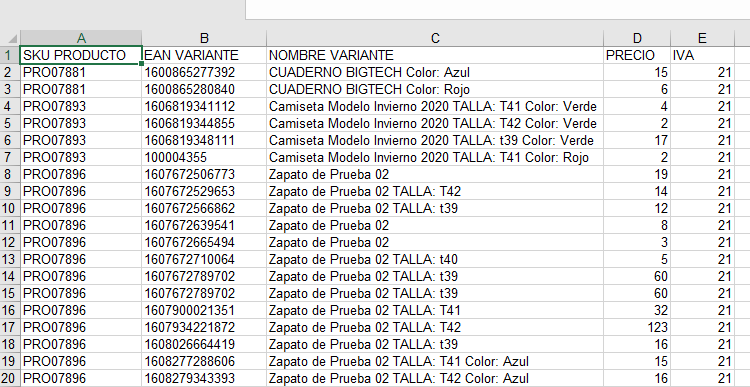Select CUADERNO BIGTECH Color: Rojo cell
Viewport: 750px width, 387px height.
[x=435, y=89]
